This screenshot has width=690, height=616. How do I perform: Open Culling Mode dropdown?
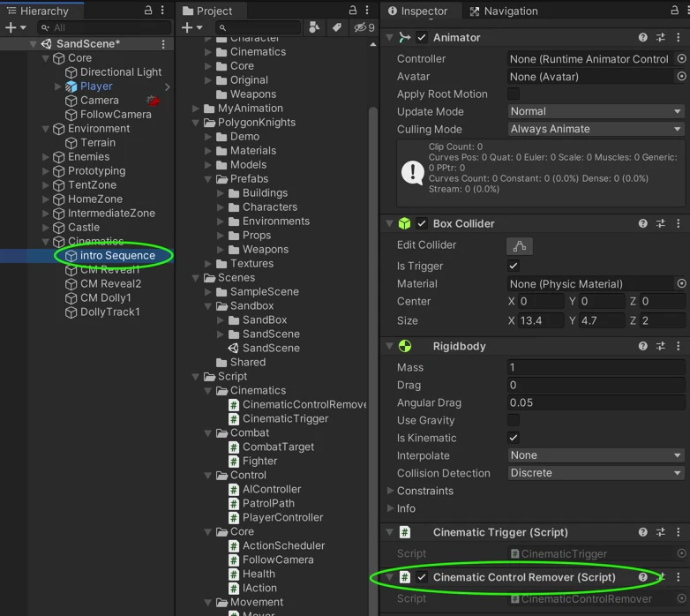click(596, 129)
